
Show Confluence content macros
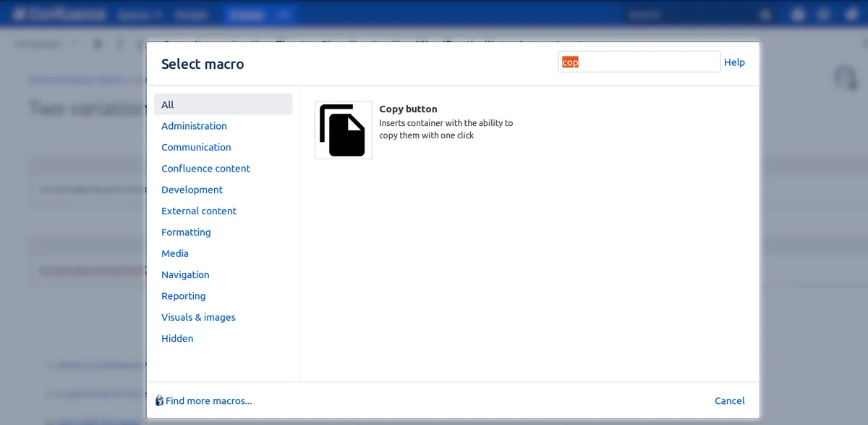pyautogui.click(x=205, y=169)
